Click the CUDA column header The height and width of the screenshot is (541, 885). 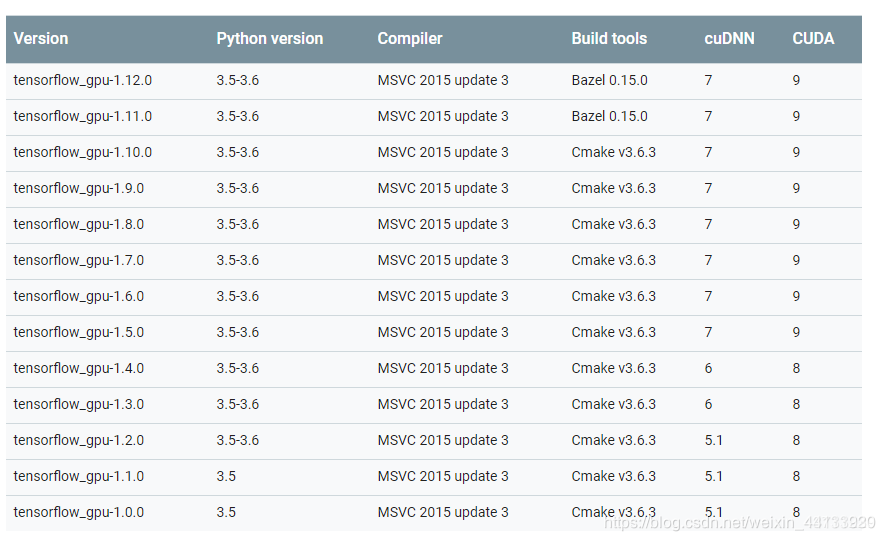pos(813,38)
